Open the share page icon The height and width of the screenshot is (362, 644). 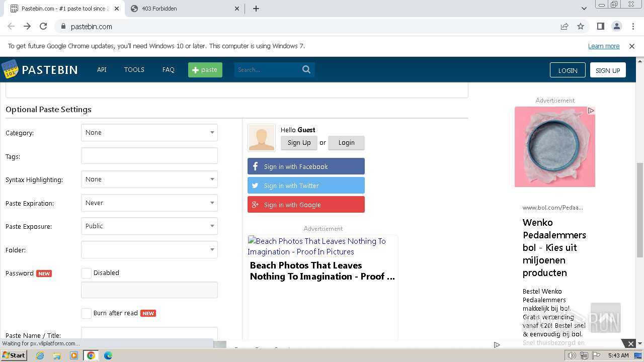(565, 26)
